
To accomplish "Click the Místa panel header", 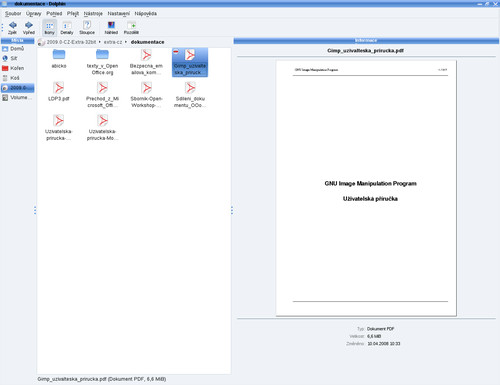I will pos(17,40).
